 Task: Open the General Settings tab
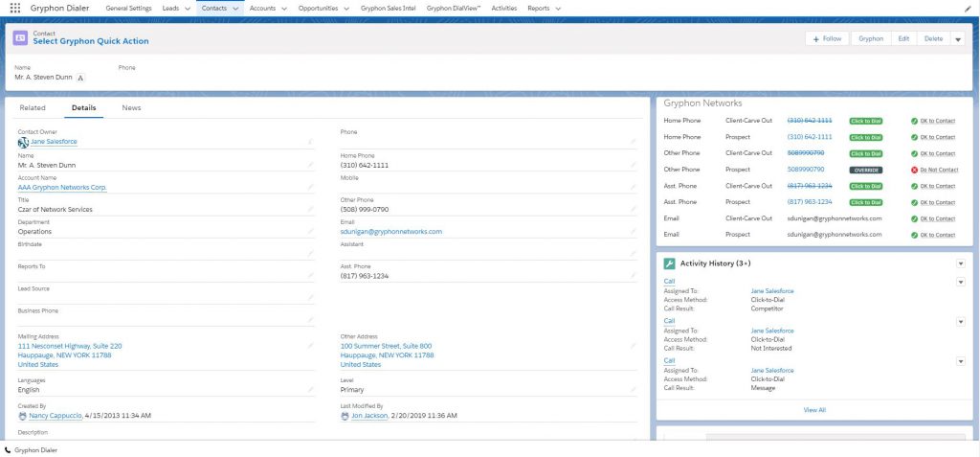(x=129, y=8)
